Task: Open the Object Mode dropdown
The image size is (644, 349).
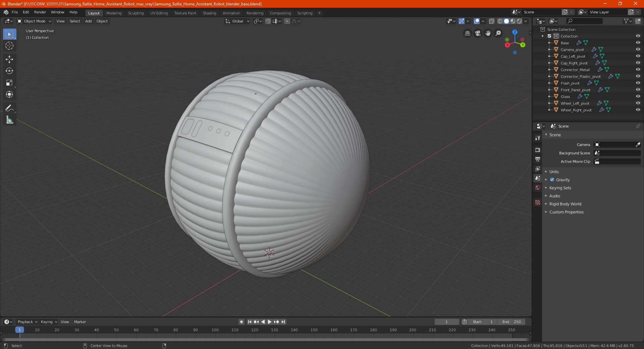Action: (x=34, y=21)
